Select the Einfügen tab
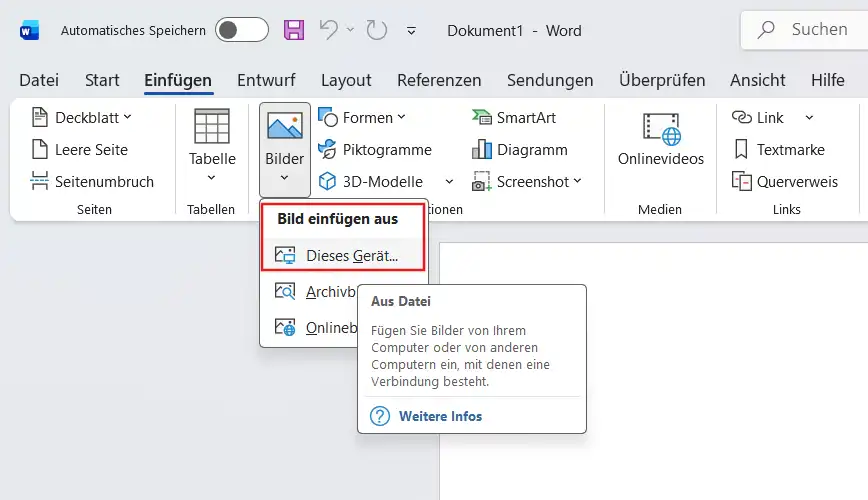Screen dimensions: 868x500 (178, 80)
